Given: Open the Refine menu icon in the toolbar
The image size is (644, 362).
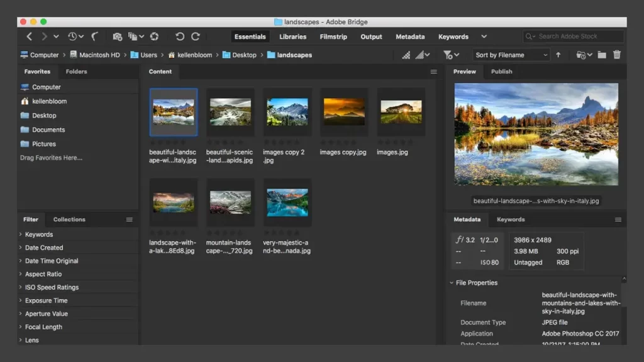Looking at the screenshot, I should (x=135, y=36).
